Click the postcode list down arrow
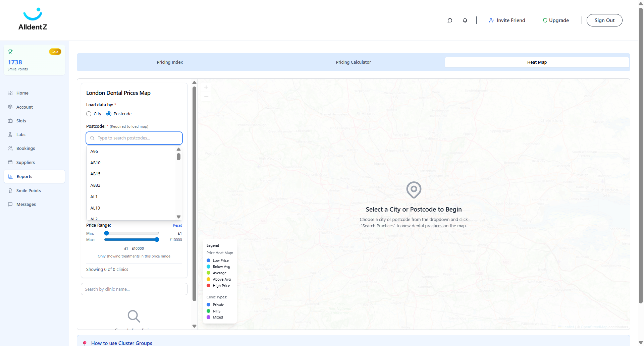The image size is (644, 346). click(179, 217)
